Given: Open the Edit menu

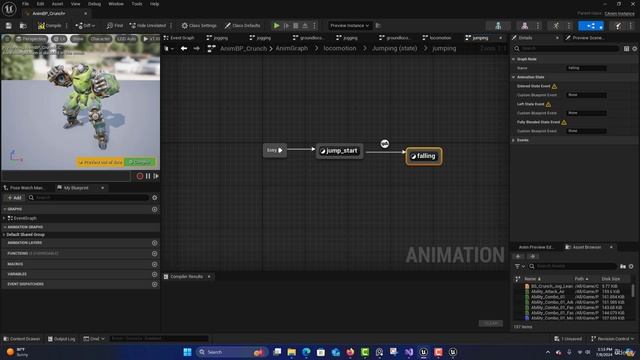Looking at the screenshot, I should coord(40,4).
